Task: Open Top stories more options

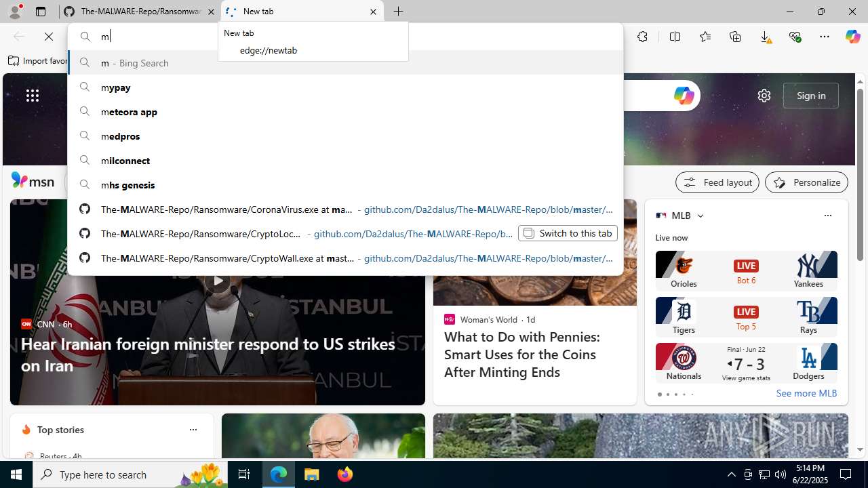Action: click(193, 430)
